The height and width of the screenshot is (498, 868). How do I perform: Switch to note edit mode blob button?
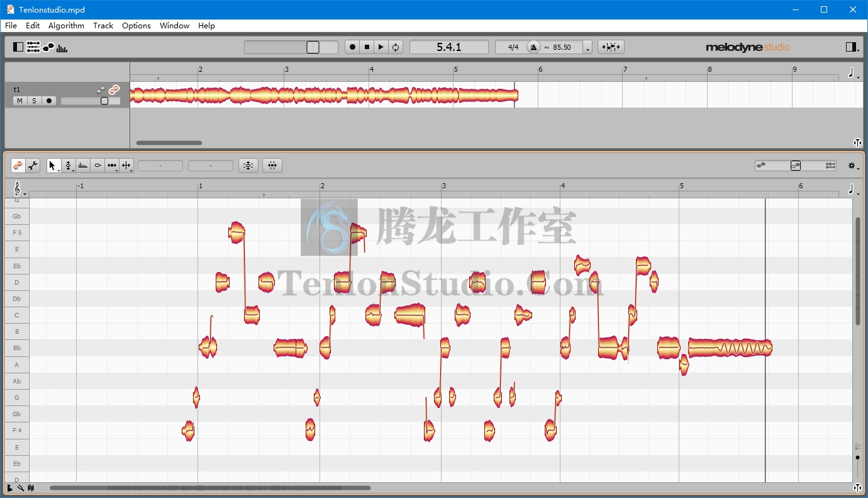coord(18,166)
